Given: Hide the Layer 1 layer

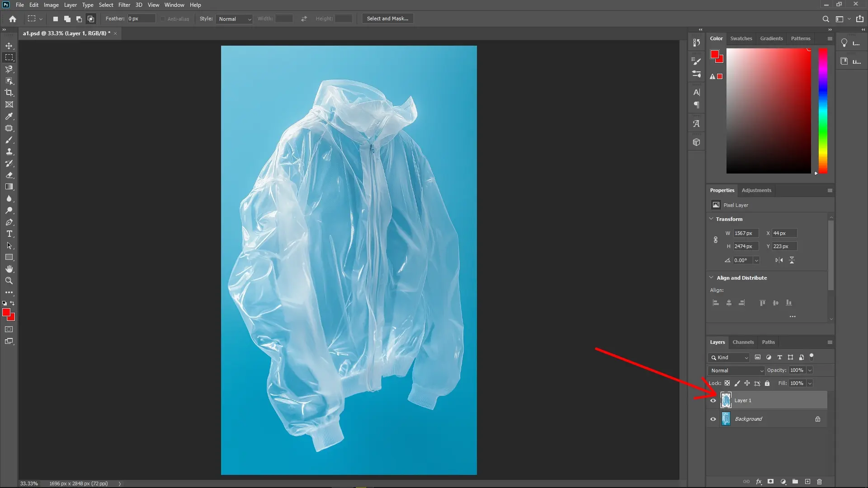Looking at the screenshot, I should (x=712, y=400).
